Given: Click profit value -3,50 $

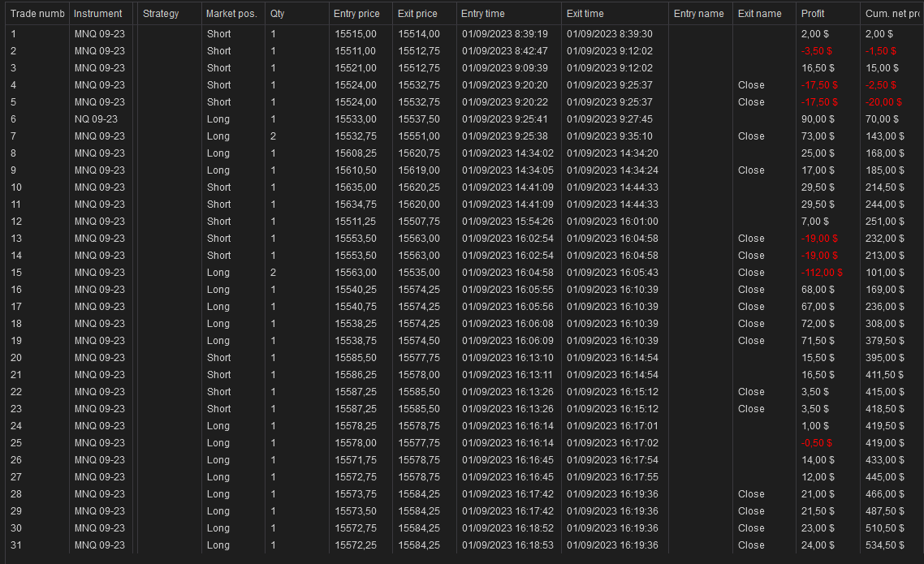Looking at the screenshot, I should click(817, 51).
